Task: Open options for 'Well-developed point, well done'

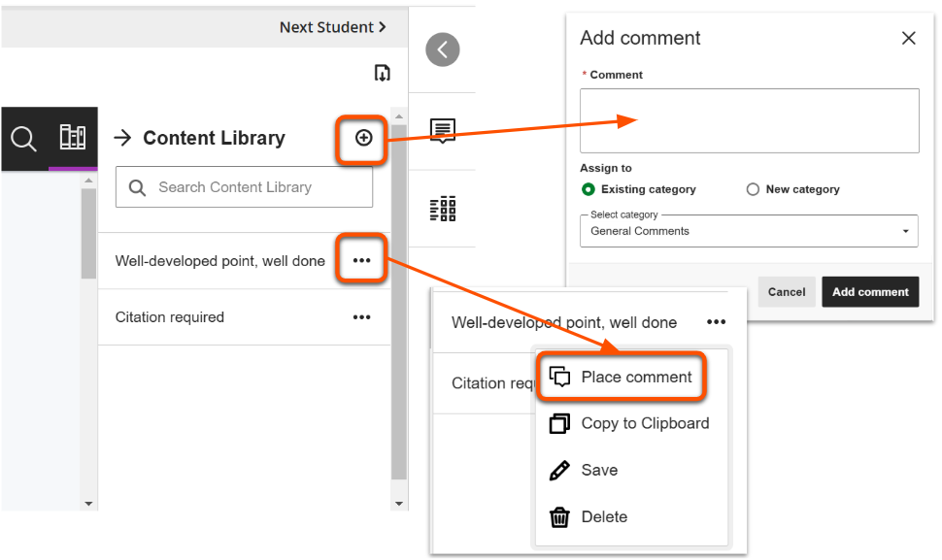Action: point(361,261)
